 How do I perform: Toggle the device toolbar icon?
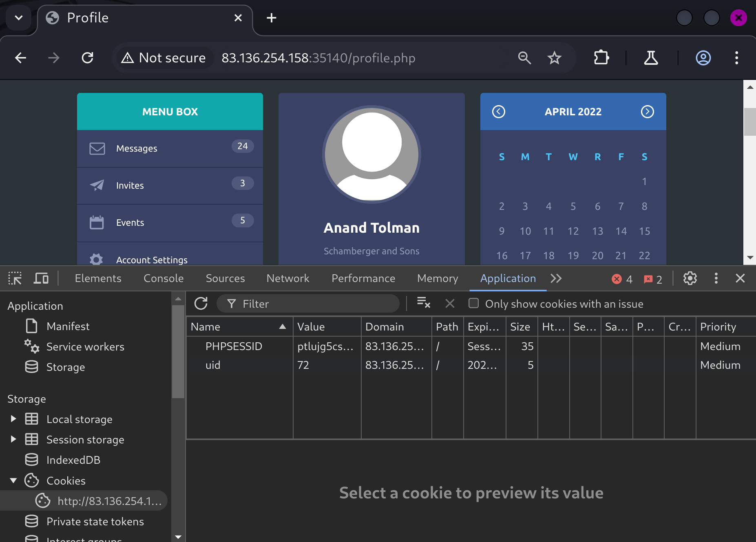coord(41,278)
